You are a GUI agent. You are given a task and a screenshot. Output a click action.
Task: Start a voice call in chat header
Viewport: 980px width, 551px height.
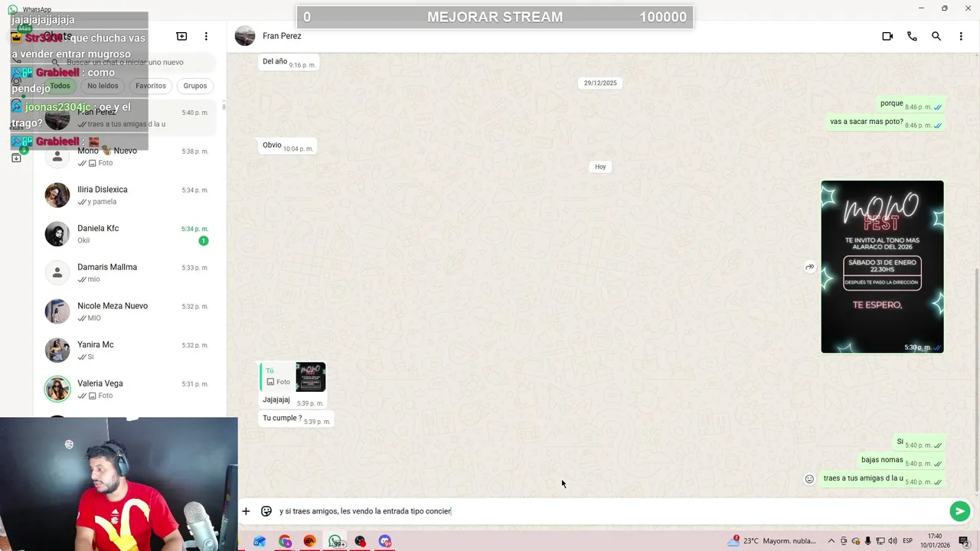tap(912, 36)
